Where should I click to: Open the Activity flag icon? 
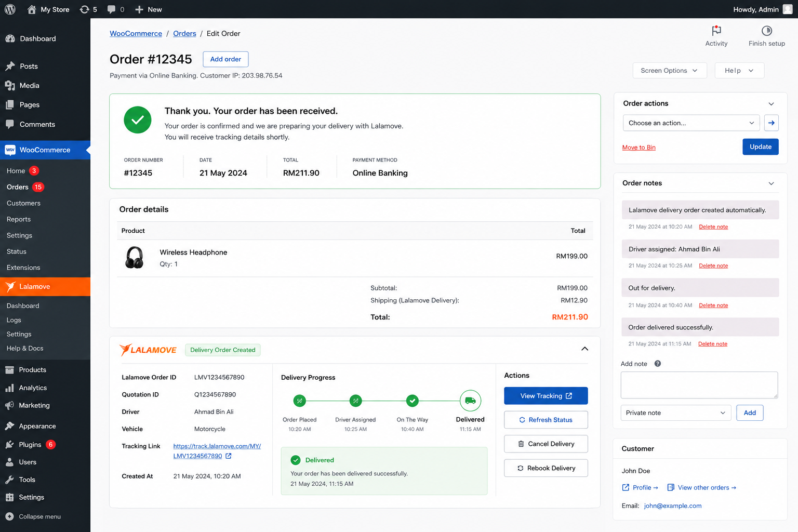(716, 31)
